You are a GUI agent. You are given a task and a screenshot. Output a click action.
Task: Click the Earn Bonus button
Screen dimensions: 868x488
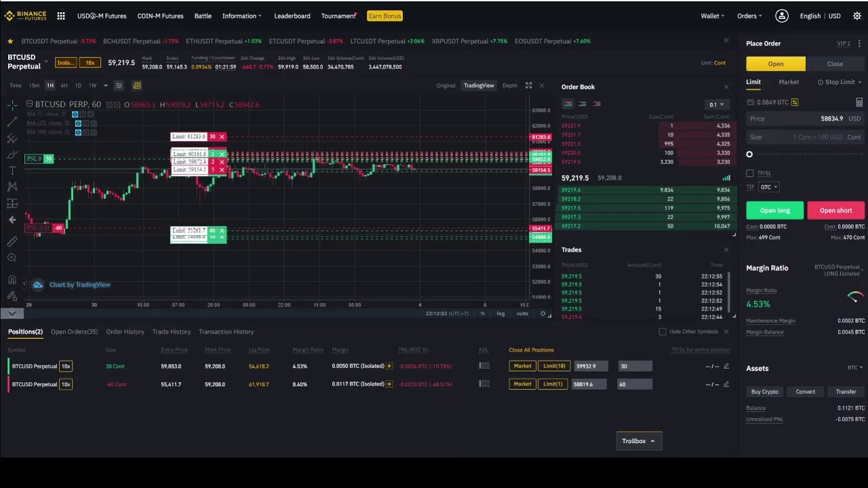(x=384, y=16)
